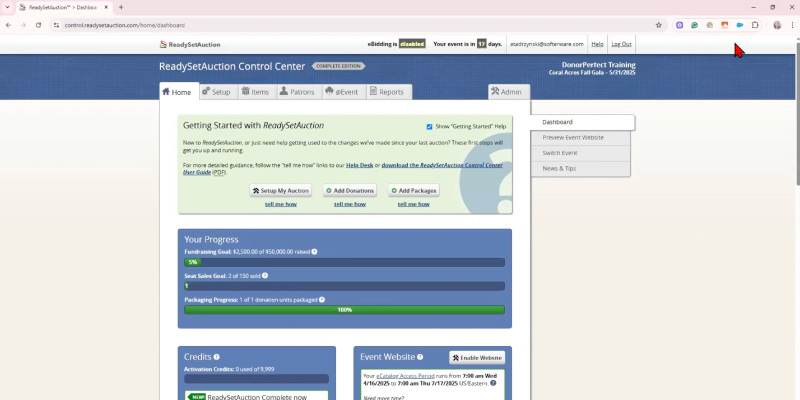Close the ReadySetAuction browser tab
Screen dimensions: 800x400
[106, 7]
